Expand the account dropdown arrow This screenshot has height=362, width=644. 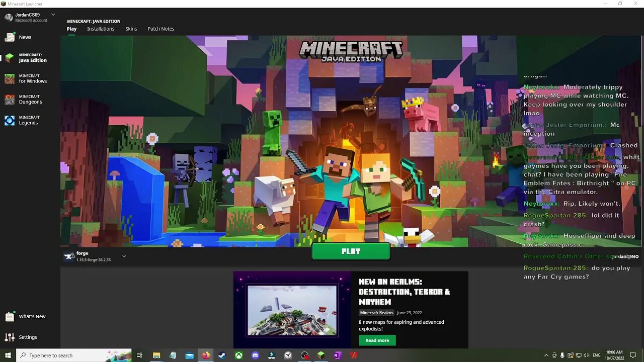point(53,15)
